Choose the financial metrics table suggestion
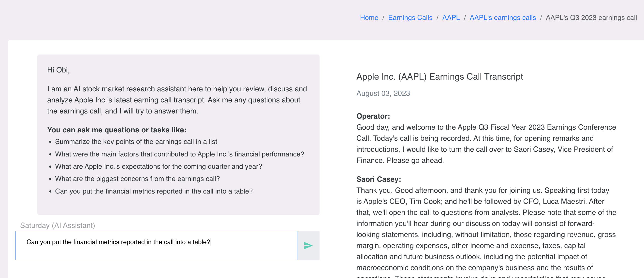The width and height of the screenshot is (644, 278). pos(154,191)
